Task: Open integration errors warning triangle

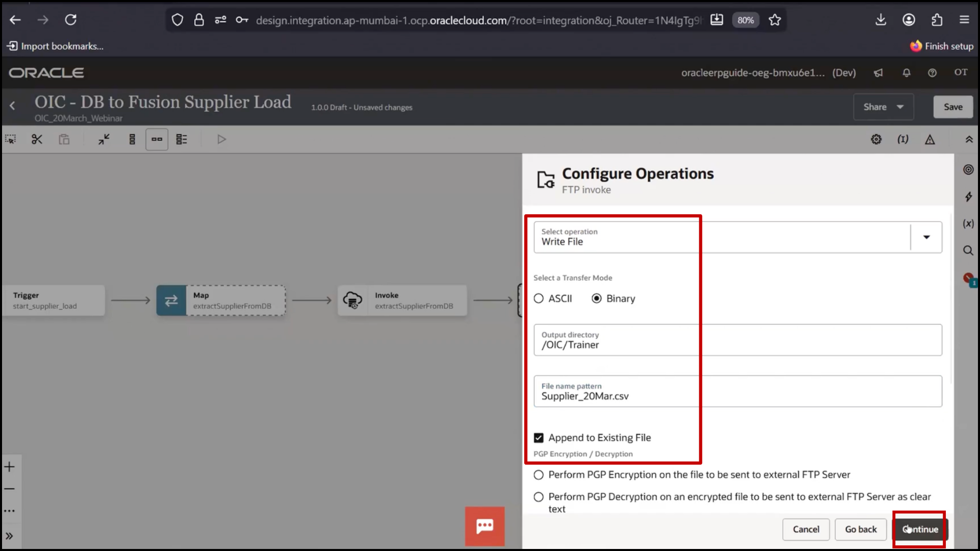Action: click(x=930, y=139)
